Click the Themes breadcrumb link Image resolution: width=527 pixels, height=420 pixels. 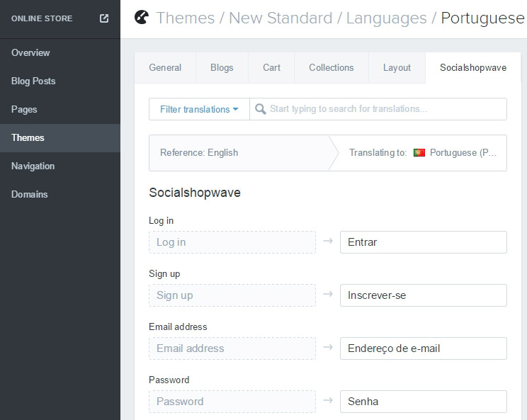pos(186,18)
